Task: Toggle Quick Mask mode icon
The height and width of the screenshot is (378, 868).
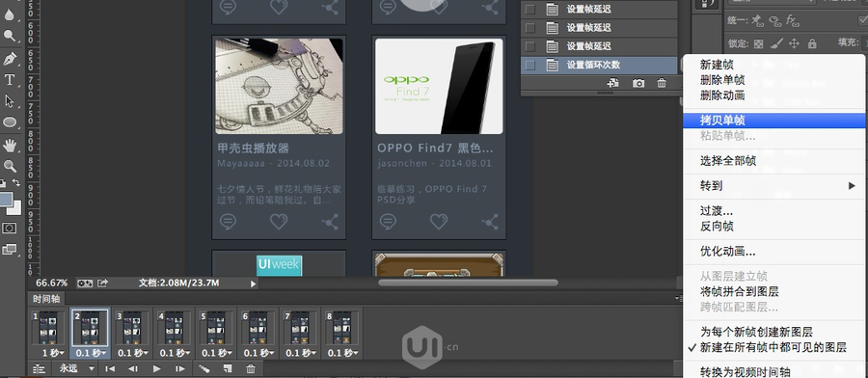Action: tap(10, 228)
